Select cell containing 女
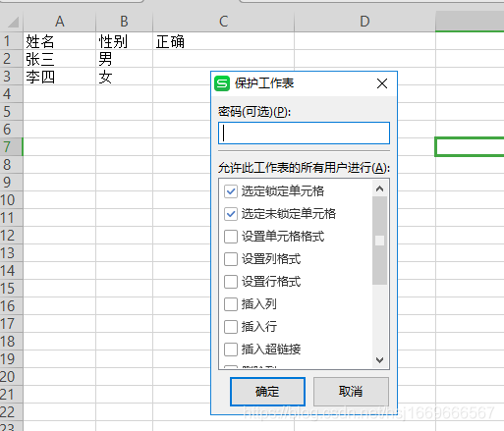 [x=124, y=77]
